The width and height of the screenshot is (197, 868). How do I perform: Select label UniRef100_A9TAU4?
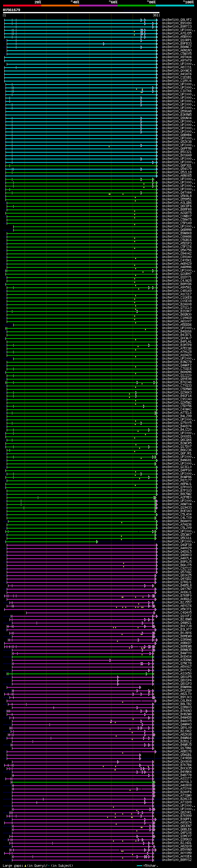(177, 57)
